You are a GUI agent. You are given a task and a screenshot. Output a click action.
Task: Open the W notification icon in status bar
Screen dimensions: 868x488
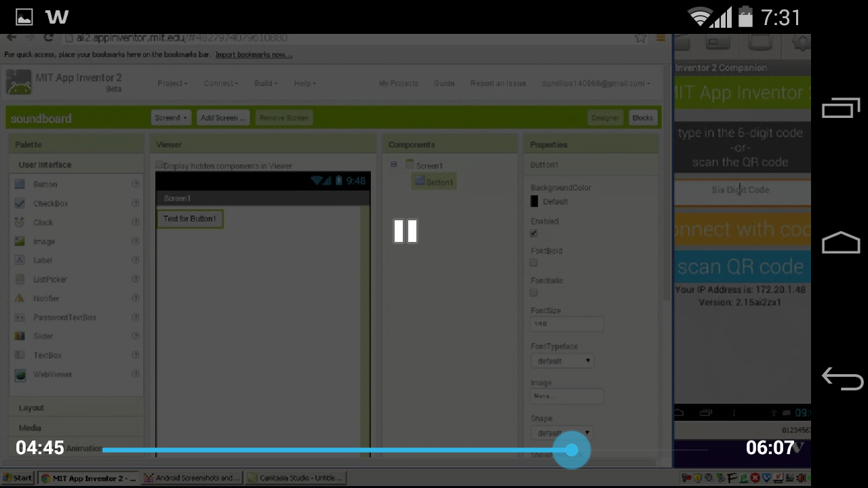[x=57, y=17]
